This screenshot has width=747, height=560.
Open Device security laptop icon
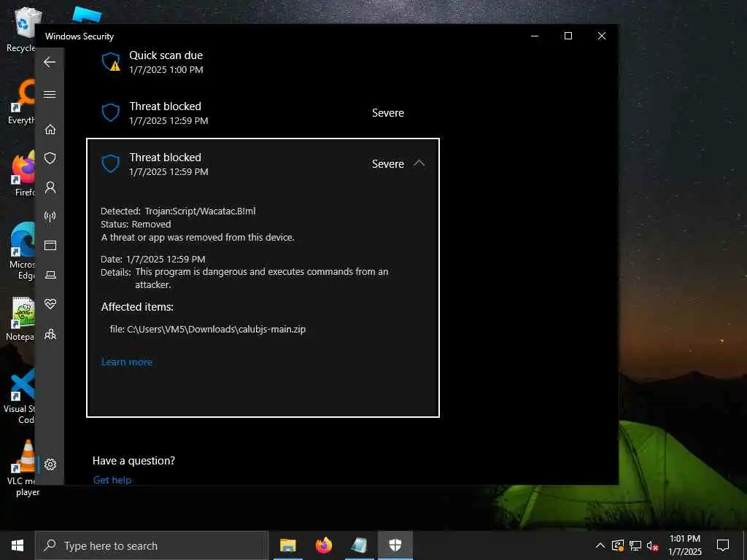[x=50, y=275]
